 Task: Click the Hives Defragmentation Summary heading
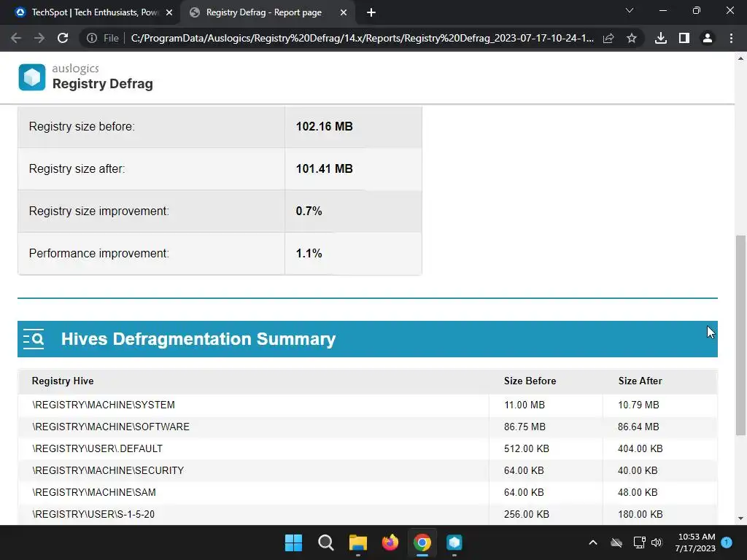coord(198,339)
